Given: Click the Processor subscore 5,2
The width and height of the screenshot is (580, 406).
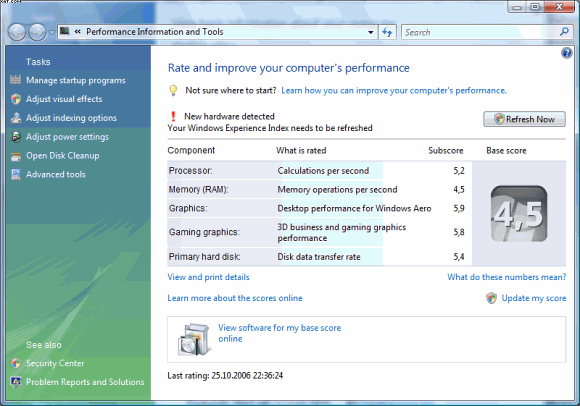Looking at the screenshot, I should (459, 170).
